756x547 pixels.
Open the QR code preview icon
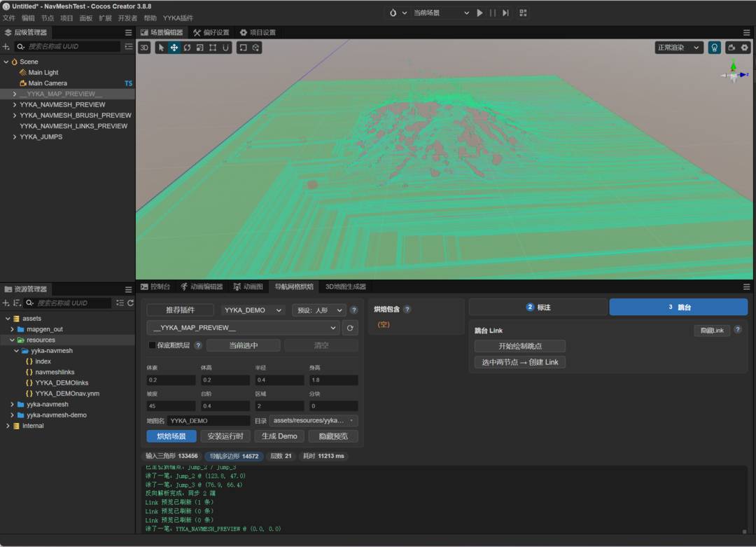pyautogui.click(x=523, y=13)
